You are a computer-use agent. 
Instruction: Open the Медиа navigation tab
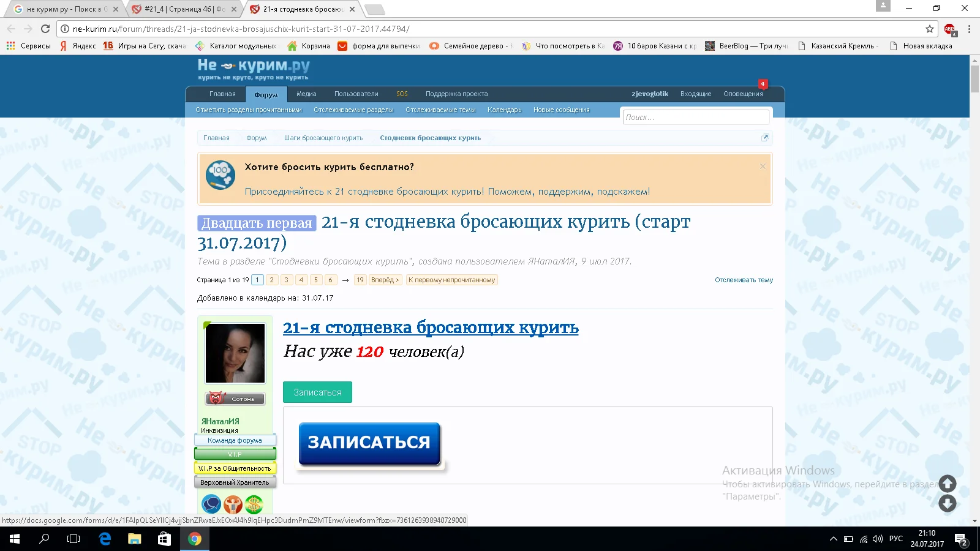coord(306,94)
